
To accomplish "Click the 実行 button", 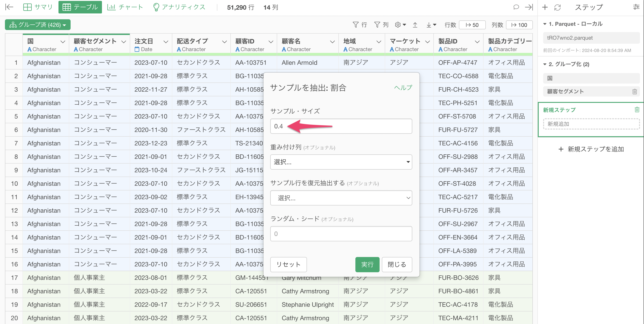I will 367,264.
